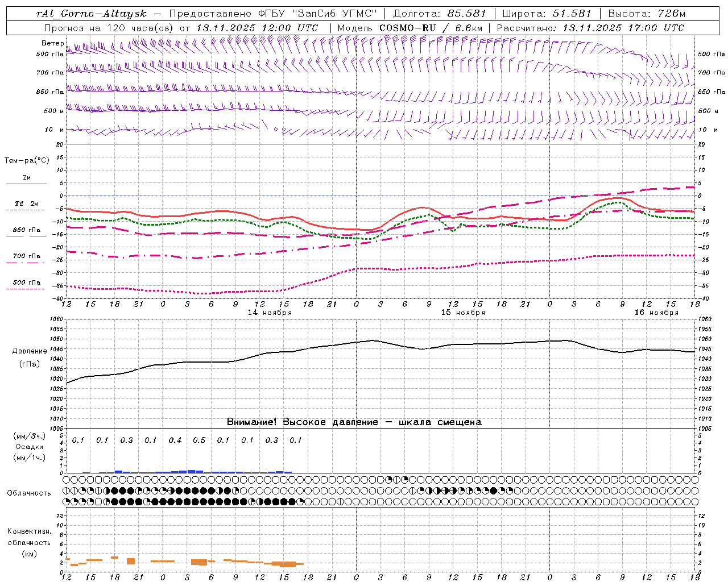This screenshot has width=728, height=582.
Task: Click the "Осадки" precipitation panel label
Action: (30, 447)
